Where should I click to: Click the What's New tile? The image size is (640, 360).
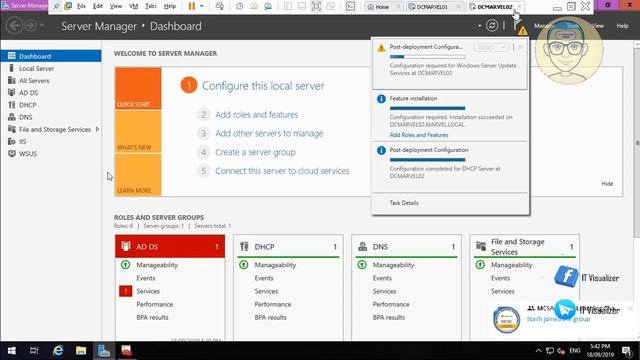[x=138, y=132]
